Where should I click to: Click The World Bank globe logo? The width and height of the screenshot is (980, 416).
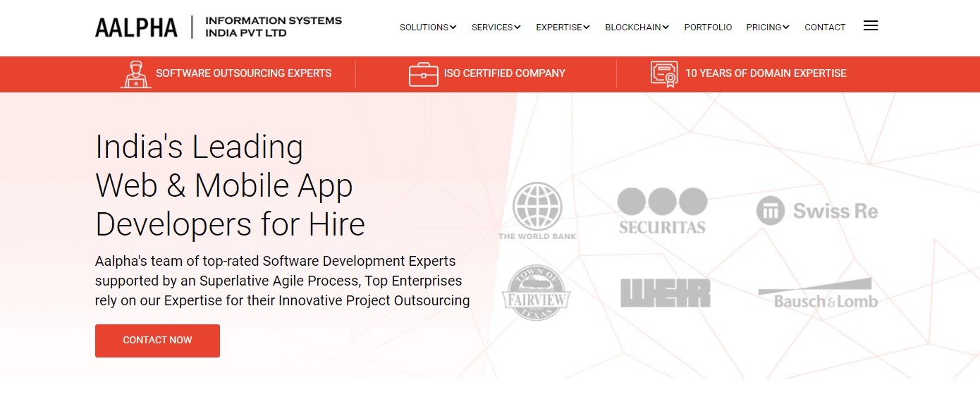tap(537, 211)
